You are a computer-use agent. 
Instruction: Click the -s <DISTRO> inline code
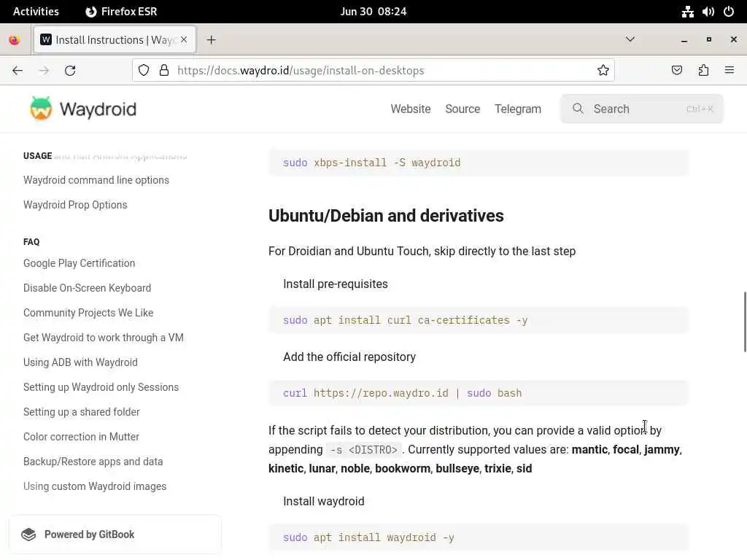coord(364,449)
